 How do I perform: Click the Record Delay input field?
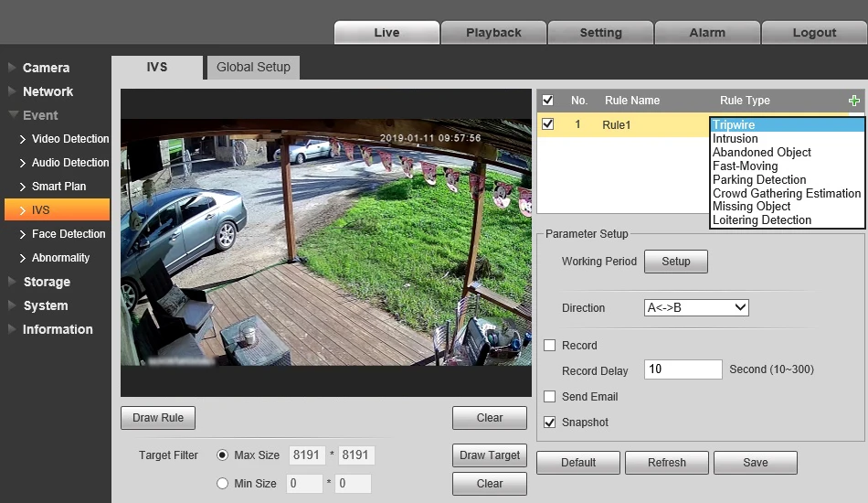pos(683,369)
